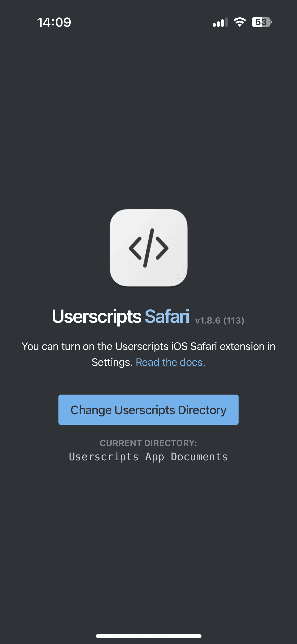Tap the slash in the code logo
This screenshot has width=297, height=644.
(x=149, y=248)
